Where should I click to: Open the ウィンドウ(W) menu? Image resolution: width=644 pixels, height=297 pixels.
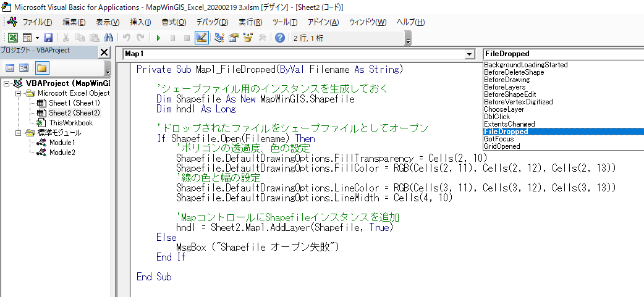coord(368,22)
